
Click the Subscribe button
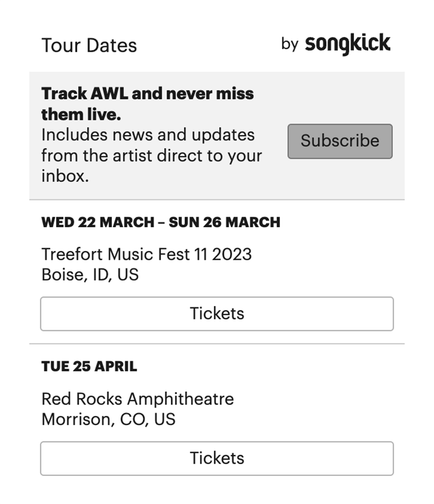click(340, 141)
